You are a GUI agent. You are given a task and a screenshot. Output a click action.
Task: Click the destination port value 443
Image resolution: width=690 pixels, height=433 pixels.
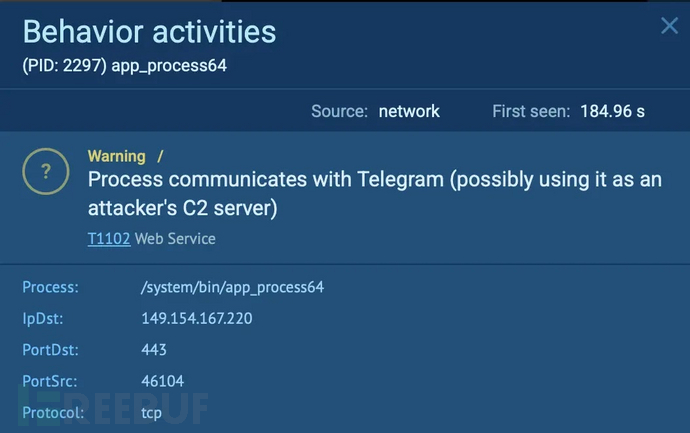pos(154,350)
